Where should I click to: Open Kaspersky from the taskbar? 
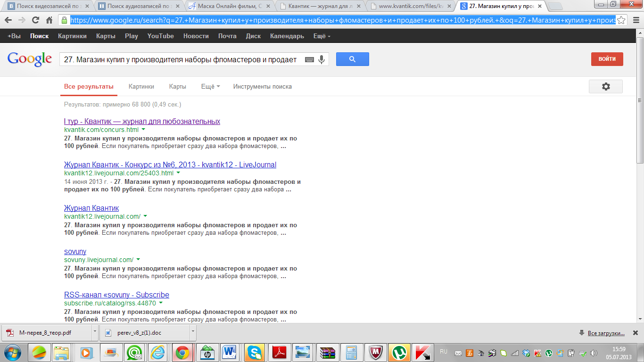point(423,352)
